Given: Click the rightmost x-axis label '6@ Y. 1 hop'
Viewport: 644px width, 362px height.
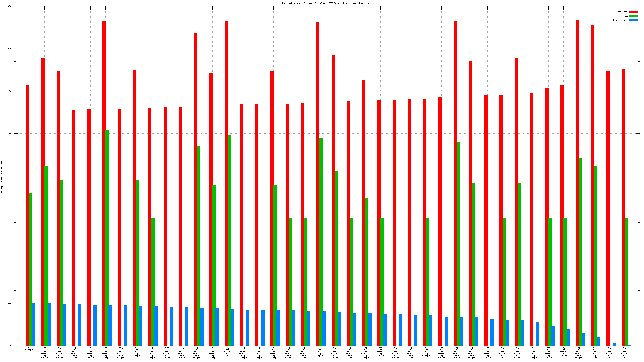Looking at the screenshot, I should tap(624, 353).
